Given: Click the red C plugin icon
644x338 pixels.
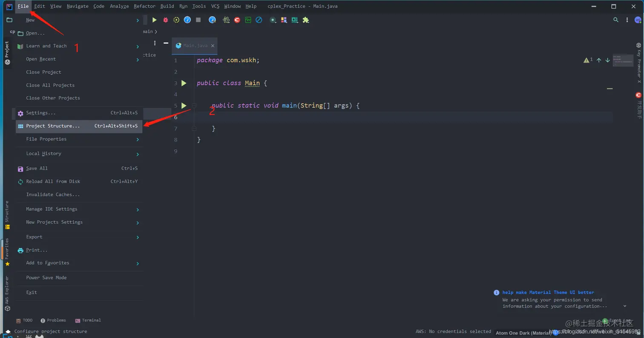Looking at the screenshot, I should click(x=237, y=20).
